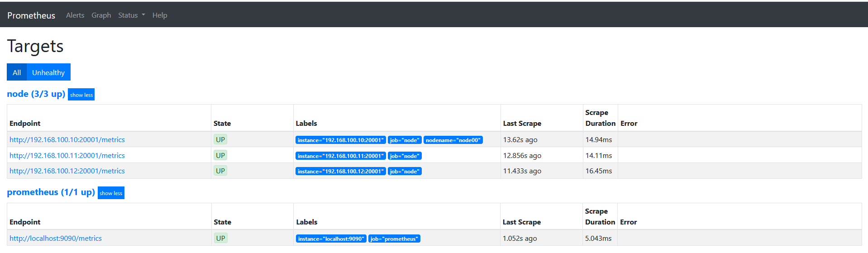Image resolution: width=868 pixels, height=253 pixels.
Task: Open the localhost:9090 metrics endpoint
Action: click(56, 239)
